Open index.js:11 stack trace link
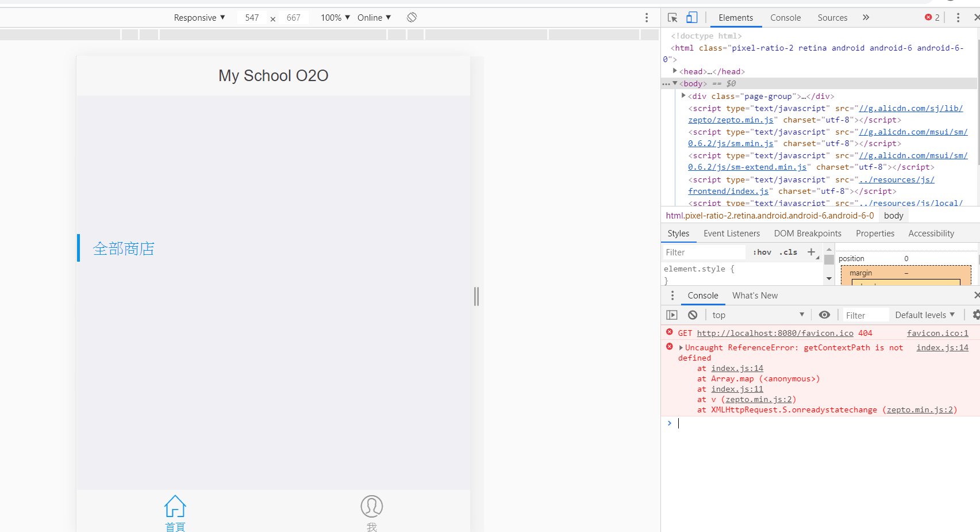980x532 pixels. 737,389
